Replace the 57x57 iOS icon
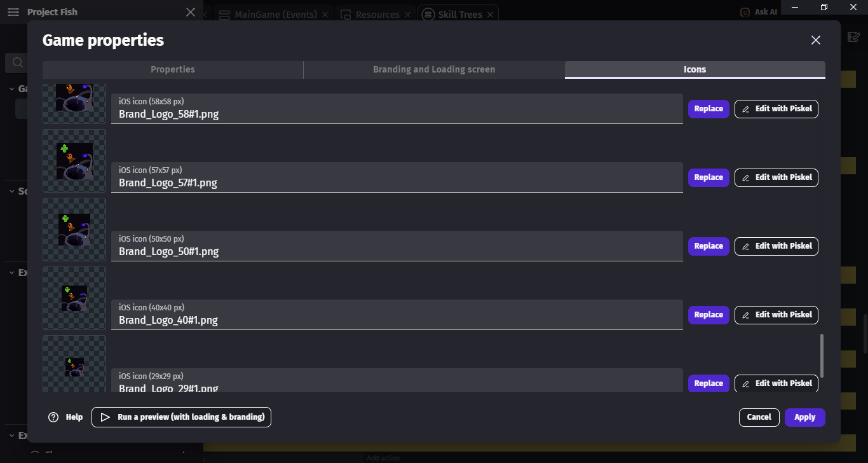The width and height of the screenshot is (868, 463). click(709, 177)
